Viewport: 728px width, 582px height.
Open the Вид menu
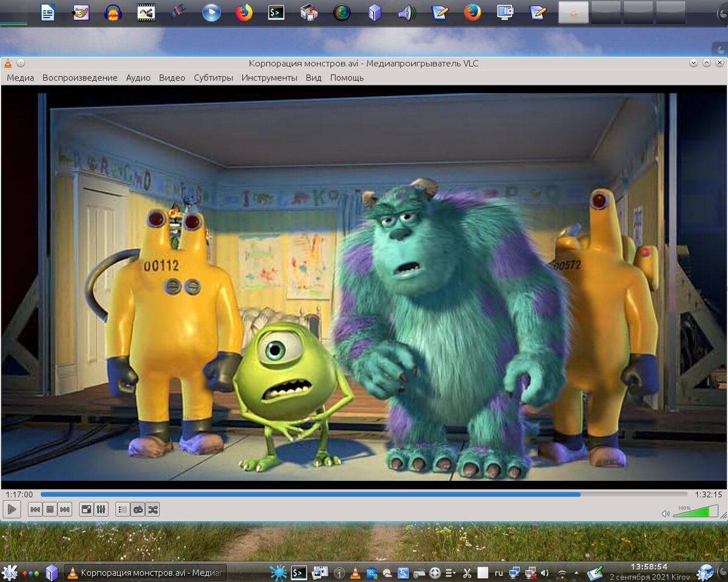pos(314,78)
